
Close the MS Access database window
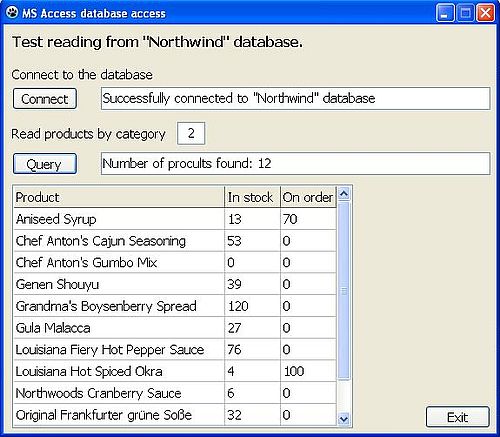coord(485,13)
